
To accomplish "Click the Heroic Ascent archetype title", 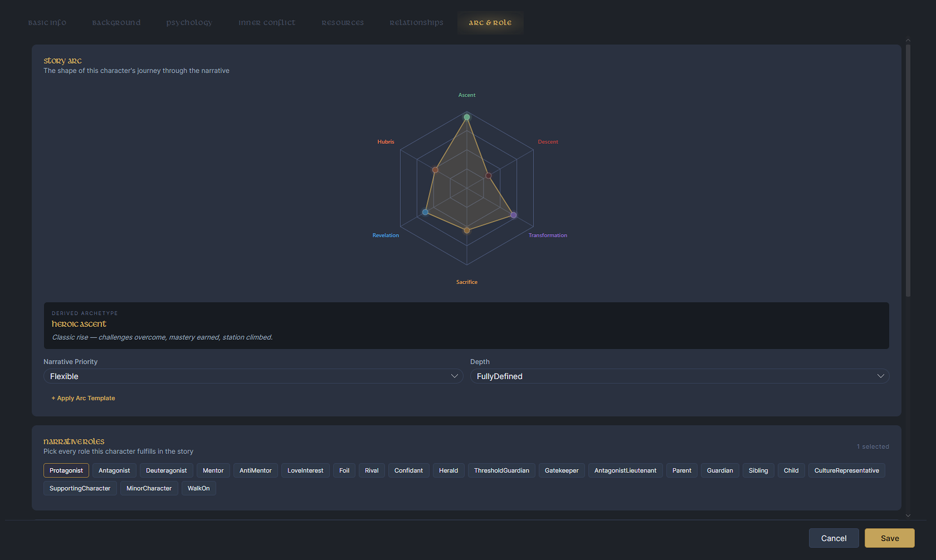I will click(79, 324).
